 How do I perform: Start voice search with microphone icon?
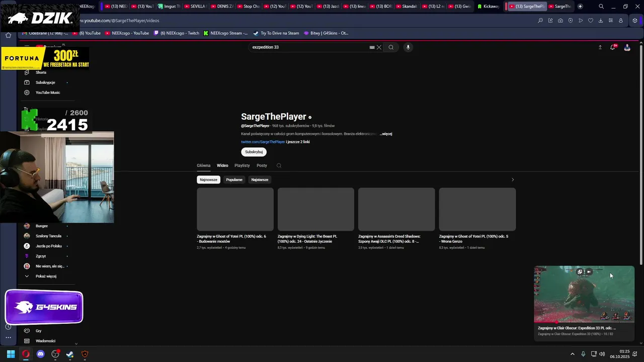click(408, 47)
